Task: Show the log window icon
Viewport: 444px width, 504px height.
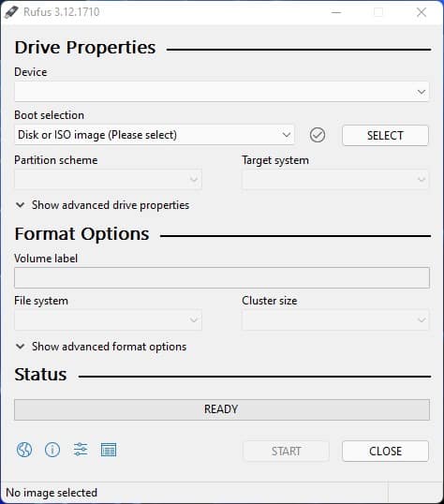Action: tap(109, 450)
